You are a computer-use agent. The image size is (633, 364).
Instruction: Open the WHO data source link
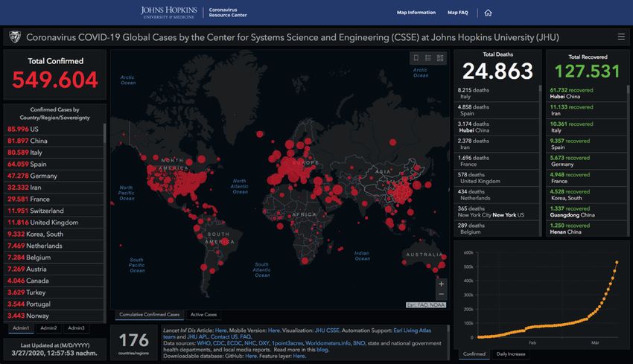pos(203,343)
